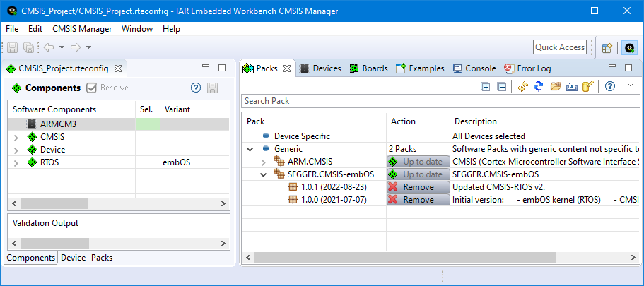
Task: Click the Search Pack input field
Action: (x=438, y=101)
